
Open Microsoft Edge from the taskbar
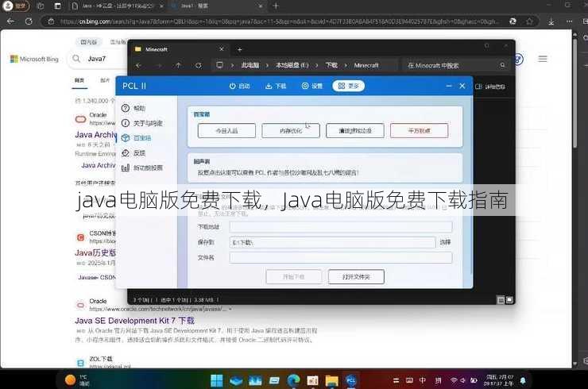click(293, 380)
